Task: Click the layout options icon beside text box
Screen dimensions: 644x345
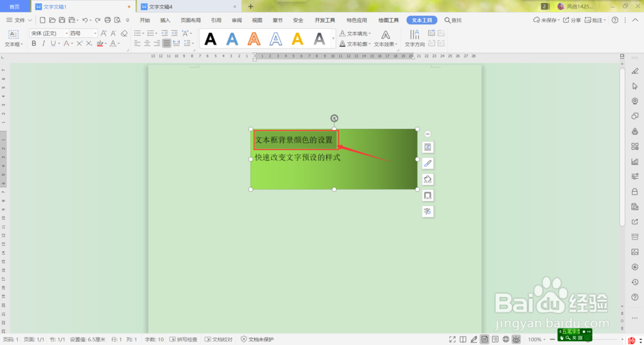Action: pyautogui.click(x=428, y=147)
